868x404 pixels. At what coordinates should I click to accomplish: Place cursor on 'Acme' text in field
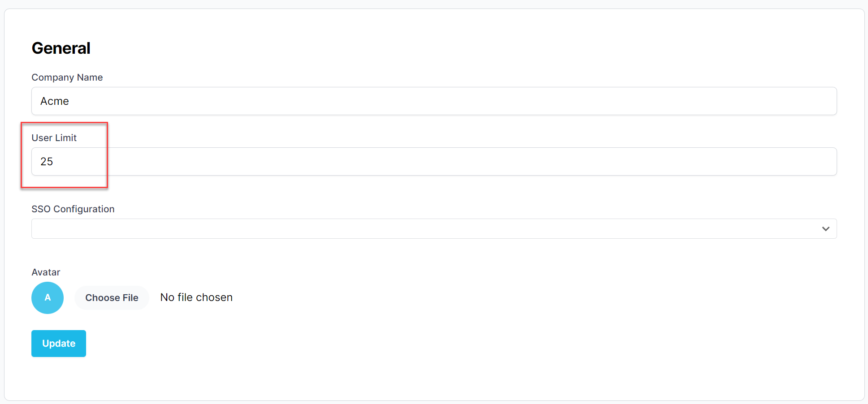(x=55, y=101)
